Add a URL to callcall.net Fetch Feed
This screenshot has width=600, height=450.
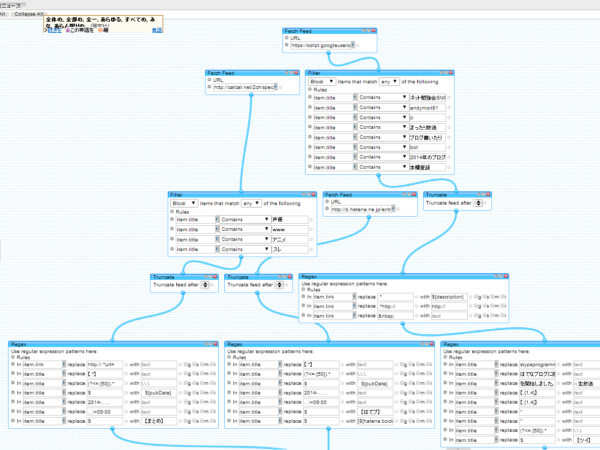(210, 80)
